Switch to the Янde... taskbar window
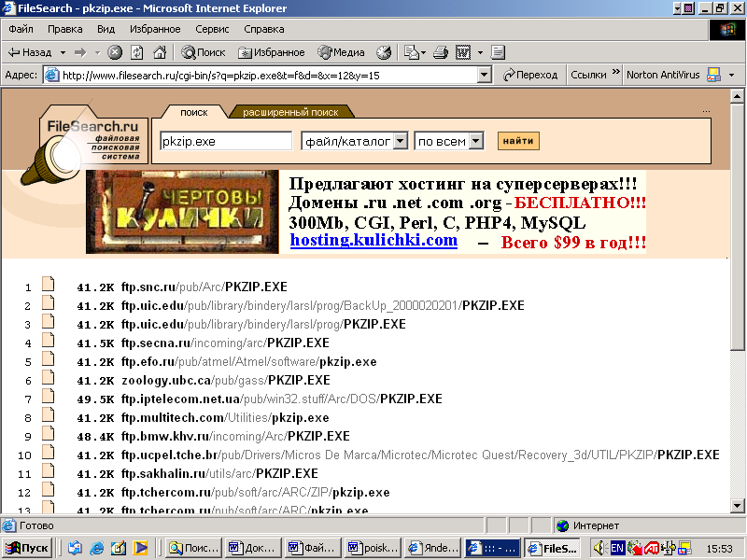Viewport: 747px width, 560px height. [x=433, y=548]
